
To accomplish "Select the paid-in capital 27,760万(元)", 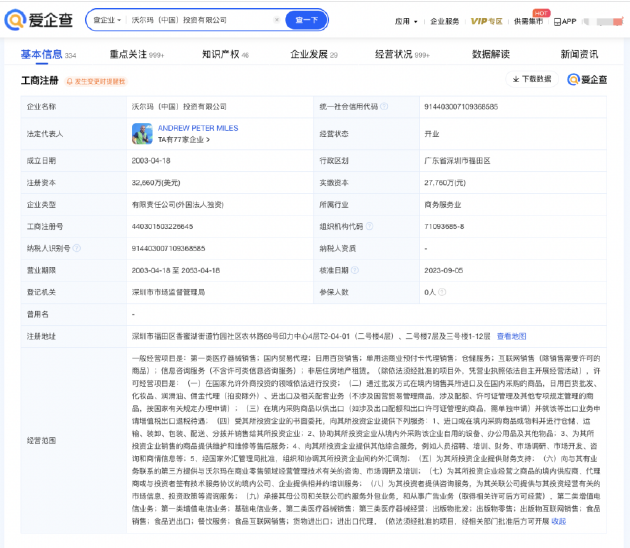I will (445, 183).
